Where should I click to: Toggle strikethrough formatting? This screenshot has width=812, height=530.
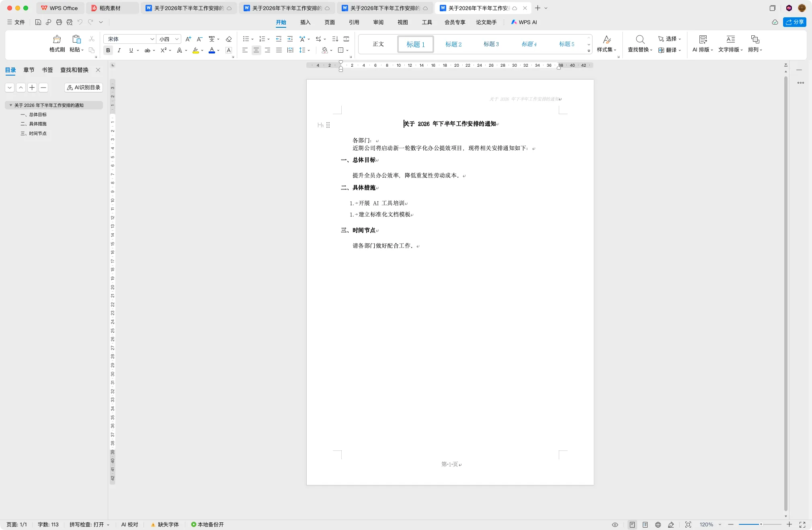click(x=147, y=50)
